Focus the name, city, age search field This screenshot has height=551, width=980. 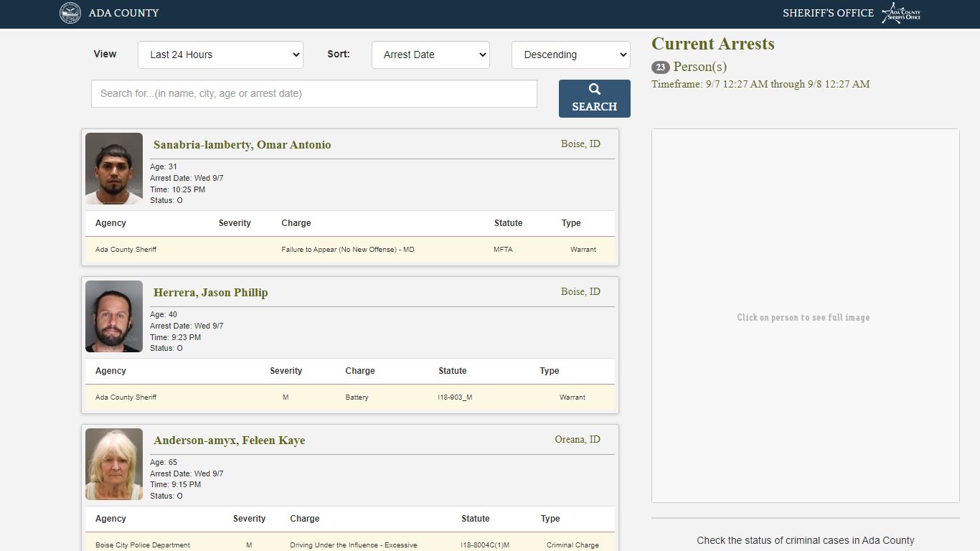coord(314,93)
